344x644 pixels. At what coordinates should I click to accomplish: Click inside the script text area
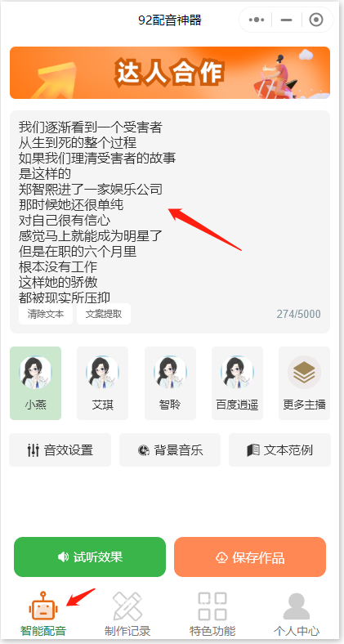[170, 209]
